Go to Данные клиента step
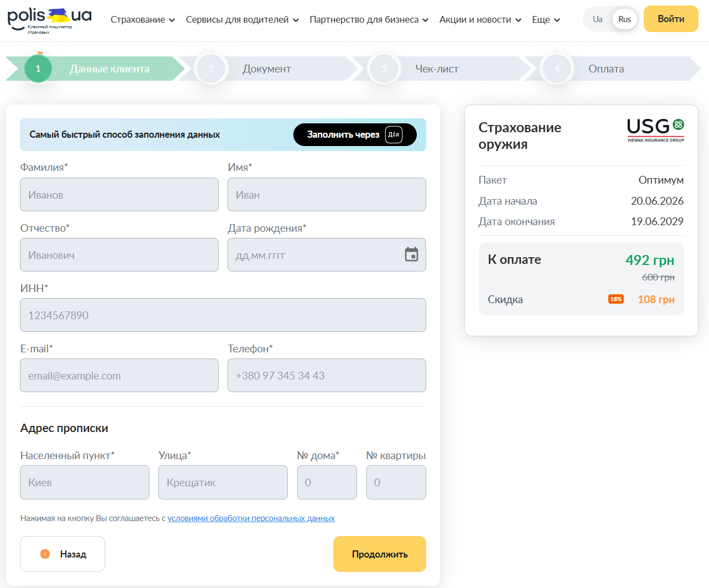Image resolution: width=709 pixels, height=588 pixels. click(x=110, y=69)
